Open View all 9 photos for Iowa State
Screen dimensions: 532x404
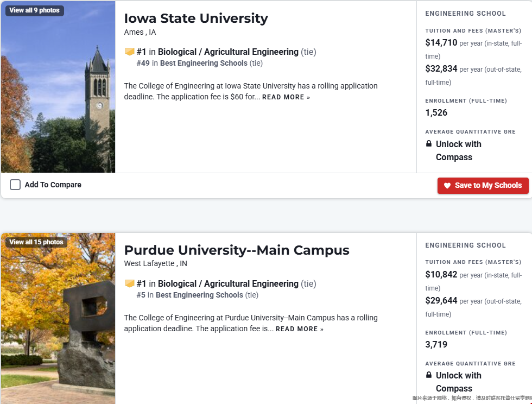coord(35,10)
